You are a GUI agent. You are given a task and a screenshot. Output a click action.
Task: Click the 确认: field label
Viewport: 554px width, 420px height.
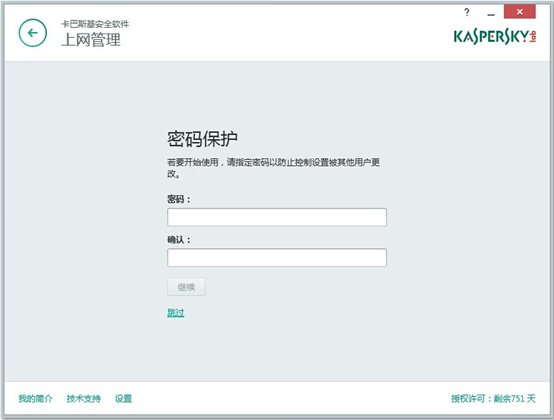178,240
